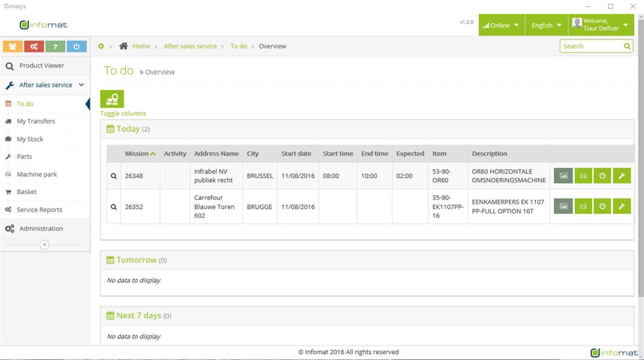Open Machine park in sidebar
The height and width of the screenshot is (360, 644).
45,174
